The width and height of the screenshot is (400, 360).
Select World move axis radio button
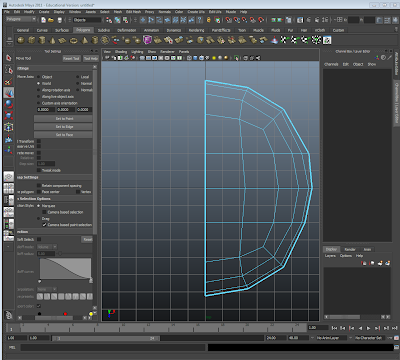coord(39,83)
